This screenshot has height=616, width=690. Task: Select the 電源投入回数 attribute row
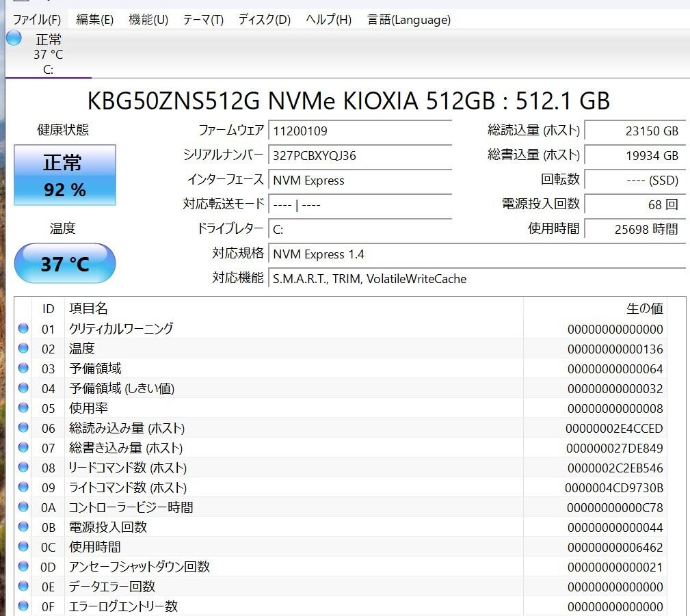342,527
